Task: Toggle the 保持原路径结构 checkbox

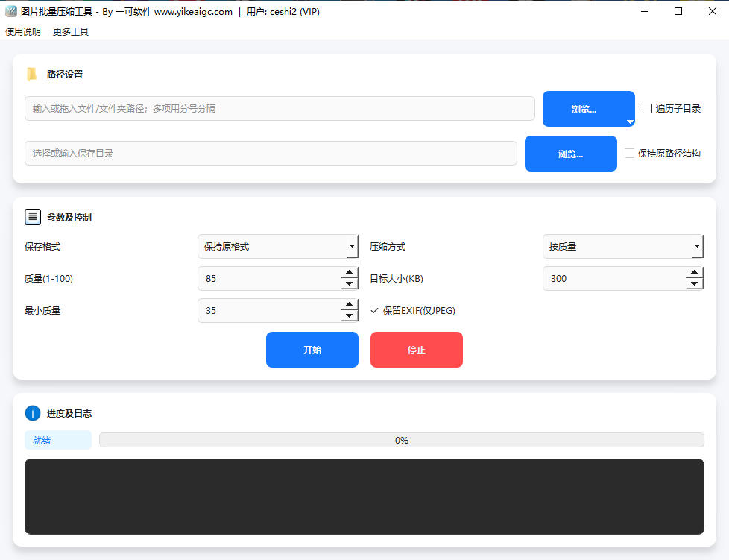Action: [629, 154]
